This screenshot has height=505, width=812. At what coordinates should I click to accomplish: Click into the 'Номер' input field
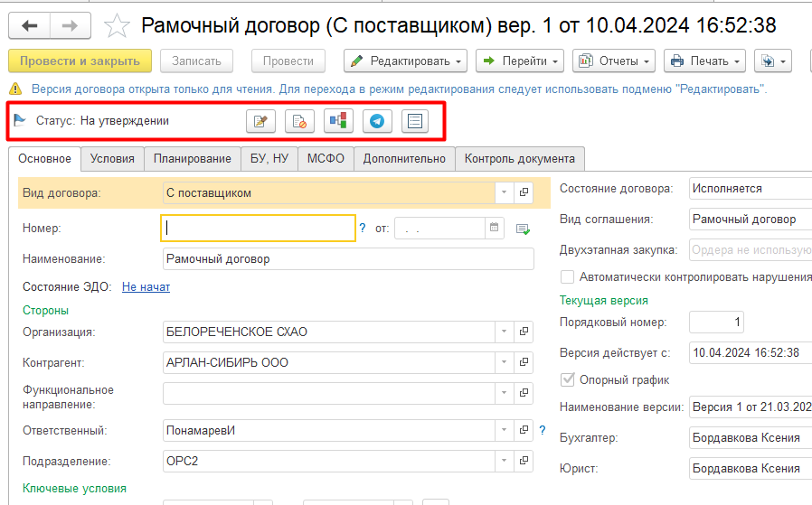tap(258, 229)
